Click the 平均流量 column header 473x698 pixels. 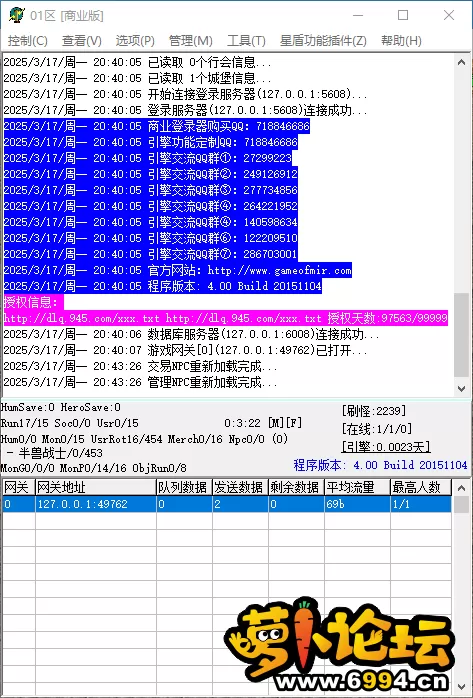coord(357,487)
